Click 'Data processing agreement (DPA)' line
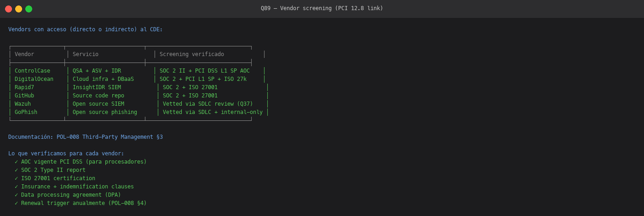 pyautogui.click(x=68, y=195)
